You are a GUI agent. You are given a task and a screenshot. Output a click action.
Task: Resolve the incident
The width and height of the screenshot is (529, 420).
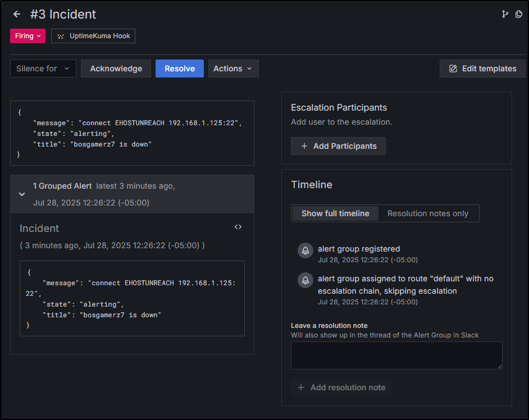(x=180, y=69)
